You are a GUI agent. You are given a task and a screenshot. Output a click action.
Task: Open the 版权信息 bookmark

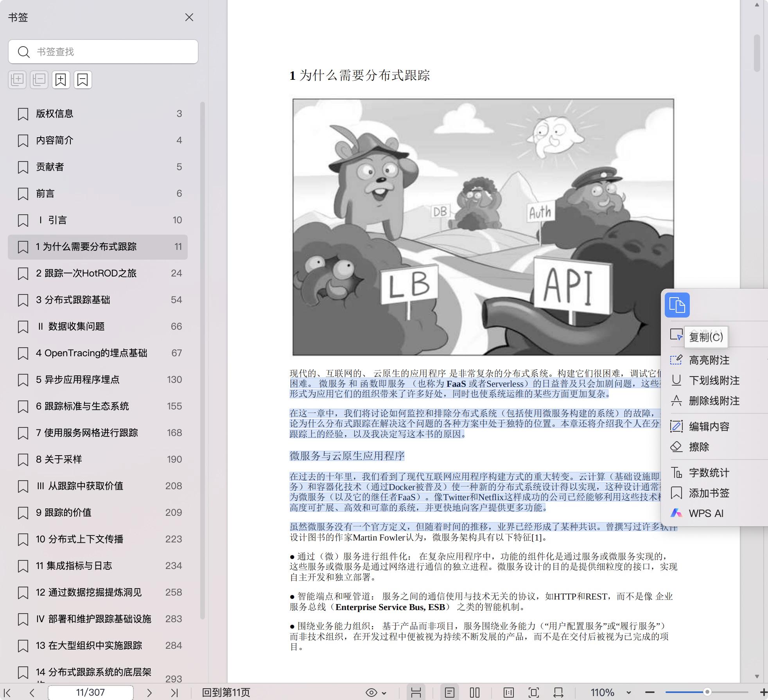tap(98, 114)
